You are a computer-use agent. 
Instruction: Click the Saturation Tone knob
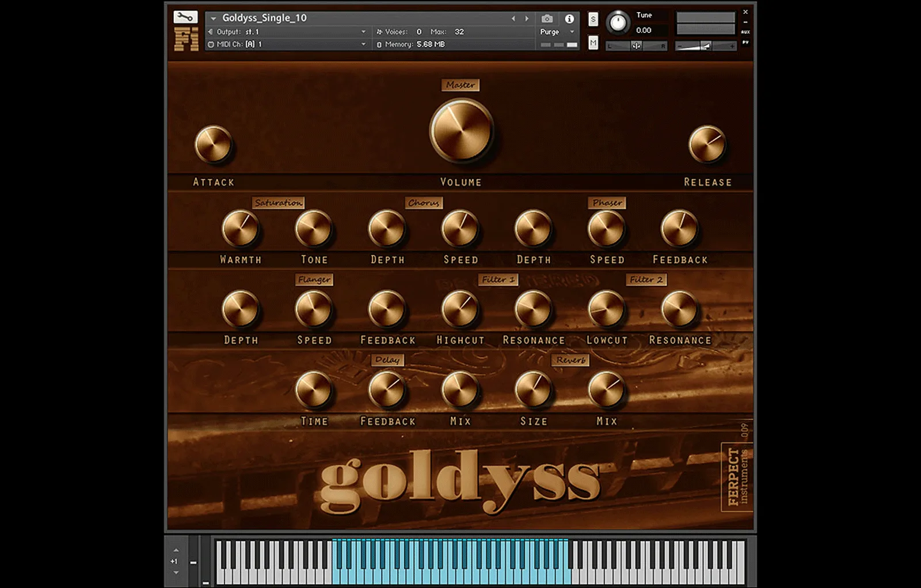(313, 228)
